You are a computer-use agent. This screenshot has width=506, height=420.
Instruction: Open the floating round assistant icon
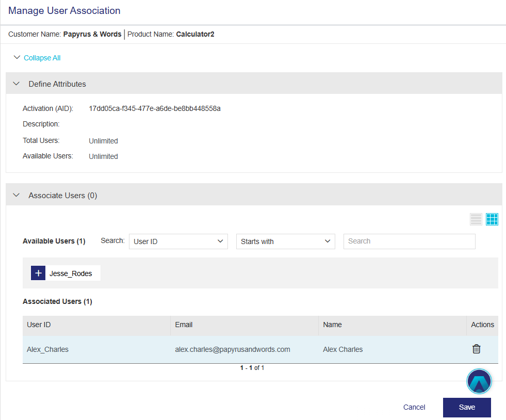coord(479,382)
